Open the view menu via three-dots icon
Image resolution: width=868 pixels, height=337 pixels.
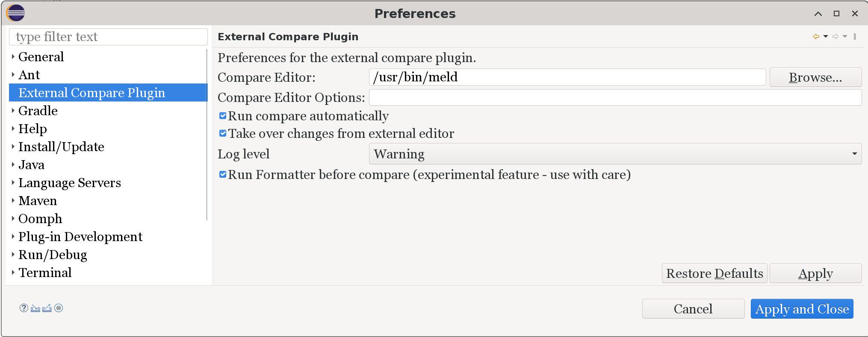(x=855, y=36)
